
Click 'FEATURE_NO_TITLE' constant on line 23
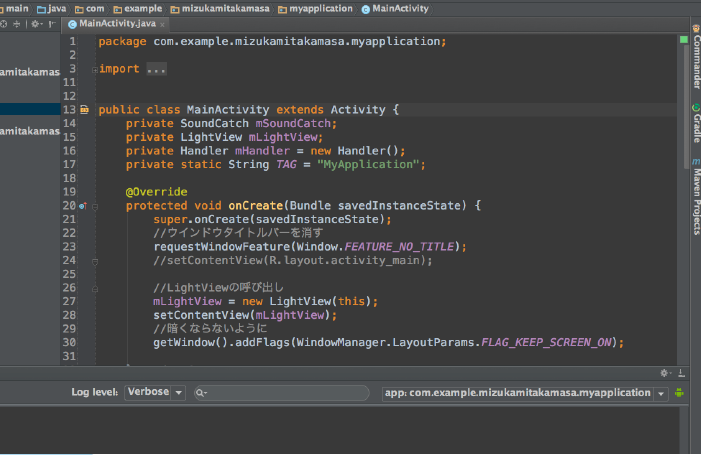point(399,247)
